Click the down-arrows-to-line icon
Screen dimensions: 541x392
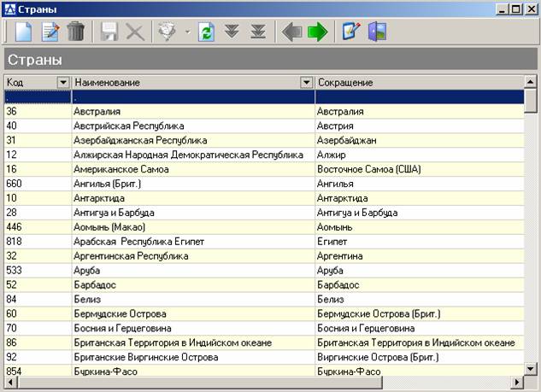258,32
